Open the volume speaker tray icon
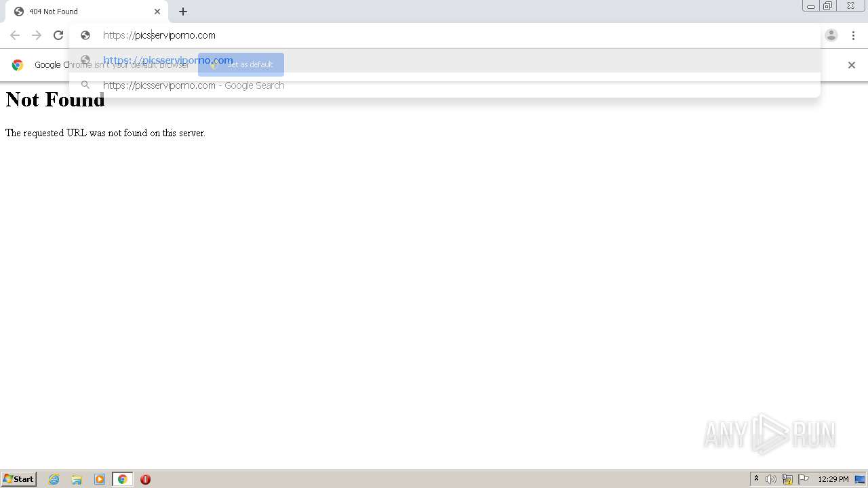This screenshot has width=868, height=488. click(x=771, y=479)
